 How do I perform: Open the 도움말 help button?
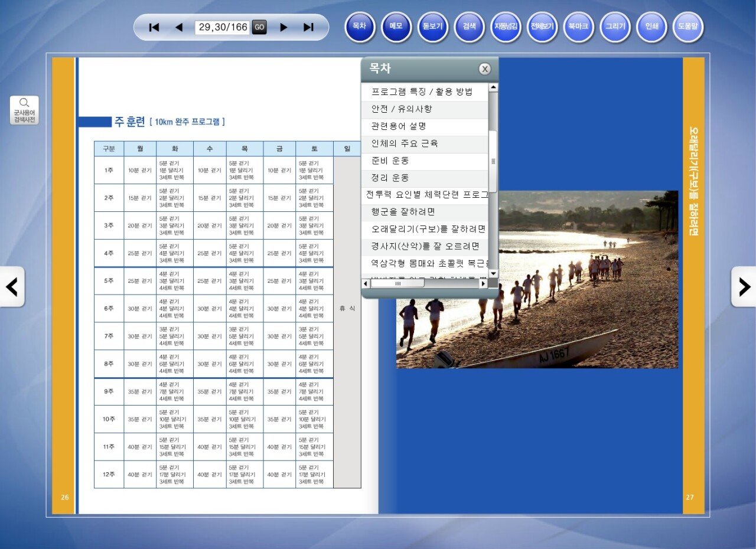(x=688, y=27)
